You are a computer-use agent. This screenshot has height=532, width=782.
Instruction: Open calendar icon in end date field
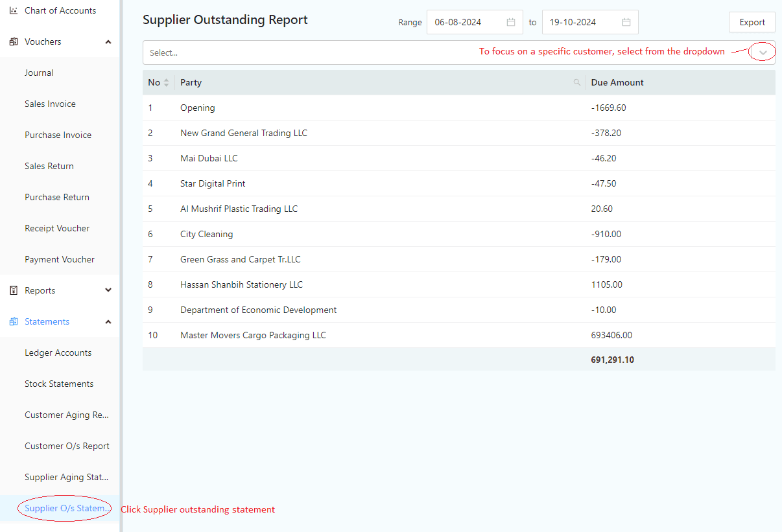[626, 22]
